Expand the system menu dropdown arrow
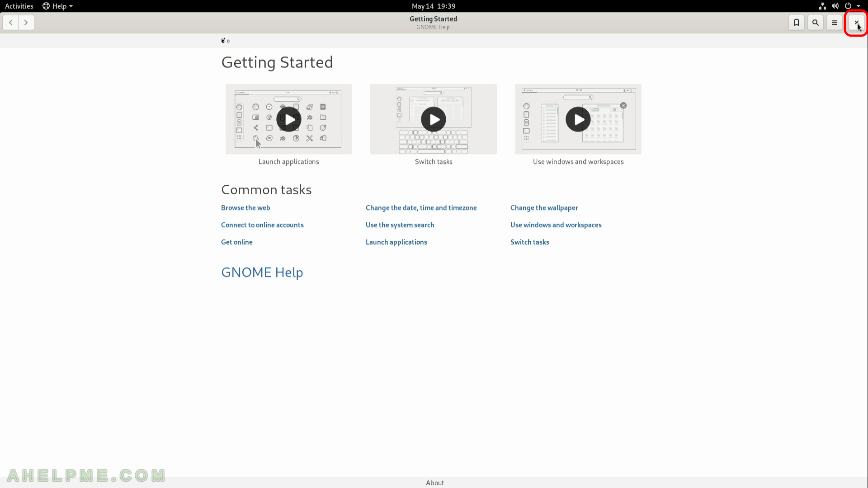Viewport: 868px width, 488px height. (x=859, y=6)
